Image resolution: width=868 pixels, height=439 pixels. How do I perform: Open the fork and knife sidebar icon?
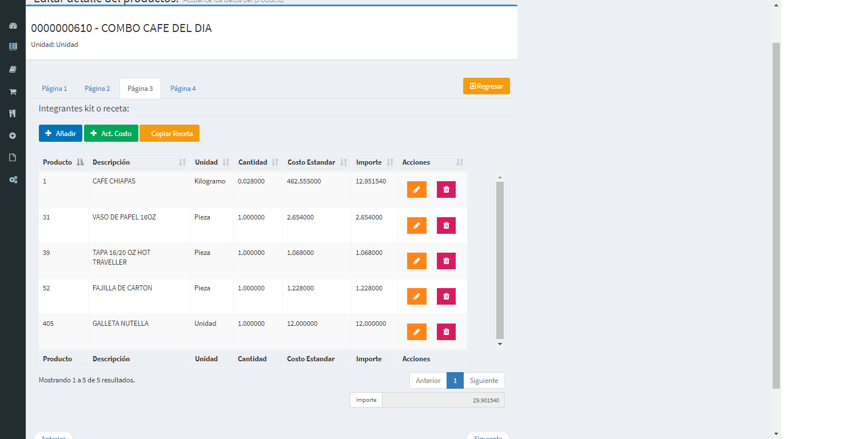[x=13, y=114]
